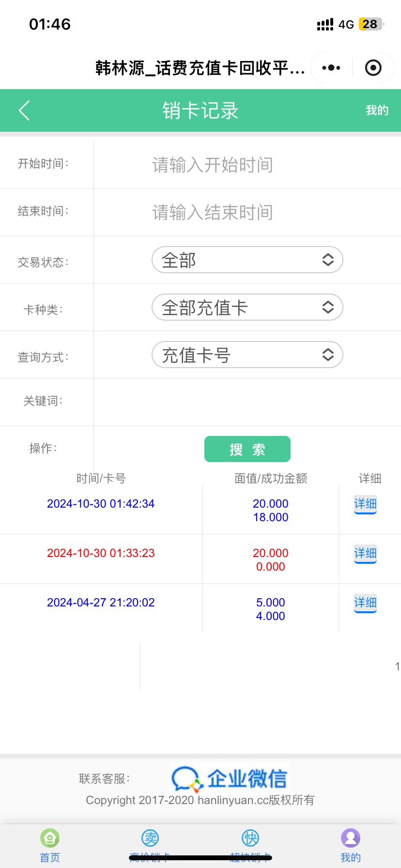
Task: Open the mini program more options menu
Action: (331, 68)
